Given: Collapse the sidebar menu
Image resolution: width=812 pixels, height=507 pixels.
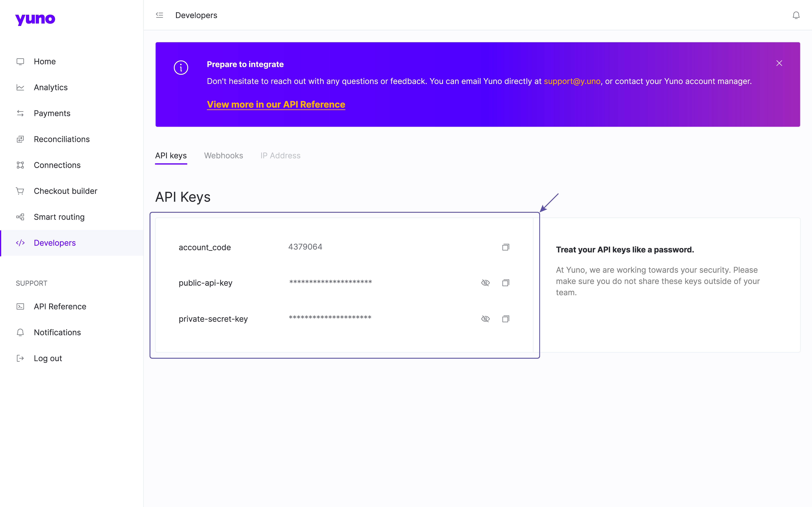Looking at the screenshot, I should (x=159, y=15).
